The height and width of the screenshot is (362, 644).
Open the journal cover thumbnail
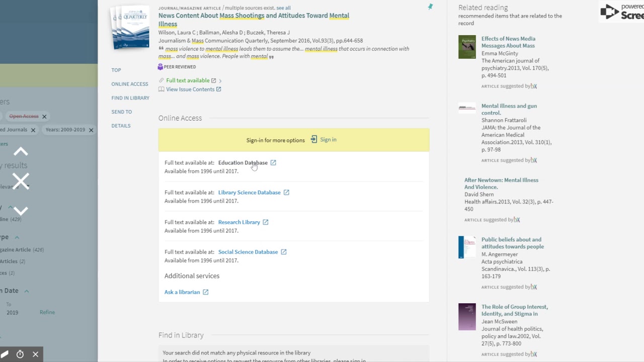click(x=130, y=27)
